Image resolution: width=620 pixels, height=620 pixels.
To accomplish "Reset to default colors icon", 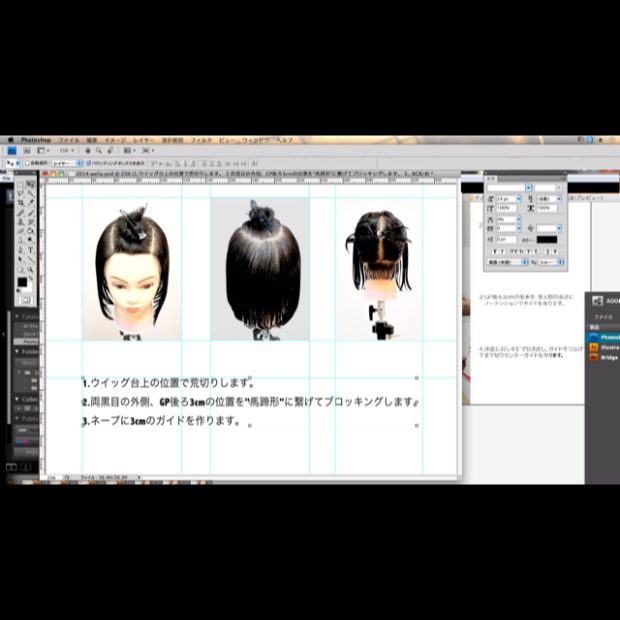I will coord(18,291).
